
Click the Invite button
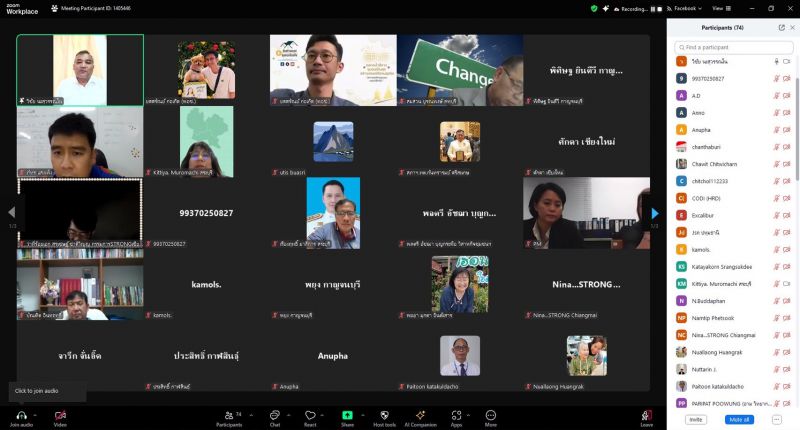(x=696, y=420)
